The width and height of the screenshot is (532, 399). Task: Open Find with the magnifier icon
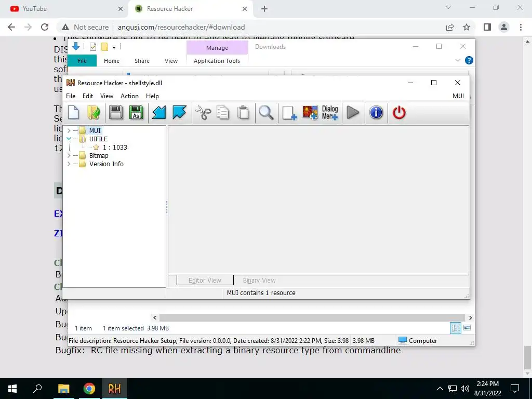pyautogui.click(x=266, y=113)
